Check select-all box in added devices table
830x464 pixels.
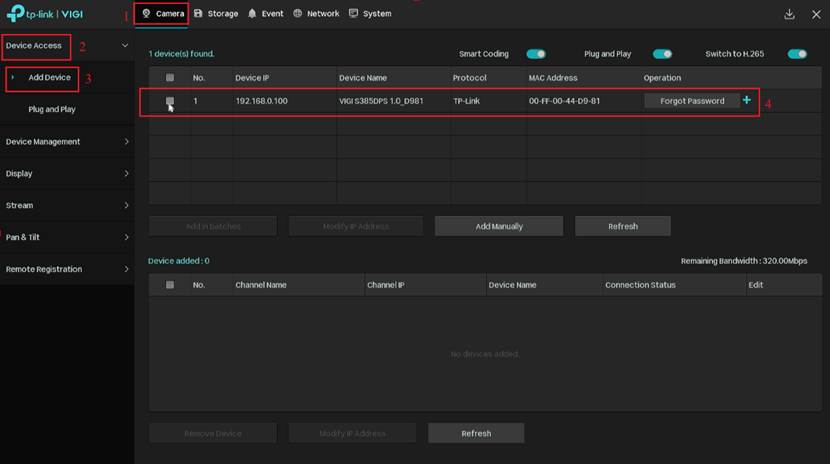pos(170,285)
